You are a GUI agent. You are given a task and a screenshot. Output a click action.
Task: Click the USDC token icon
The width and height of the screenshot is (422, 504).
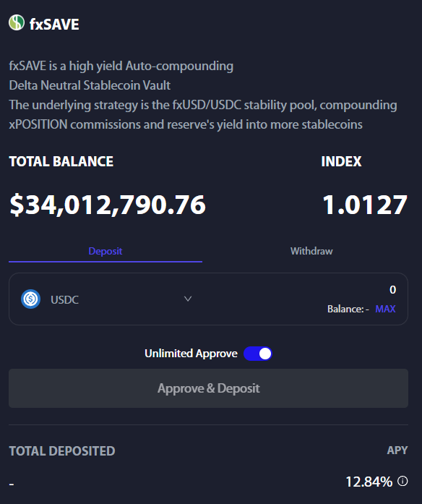point(30,299)
